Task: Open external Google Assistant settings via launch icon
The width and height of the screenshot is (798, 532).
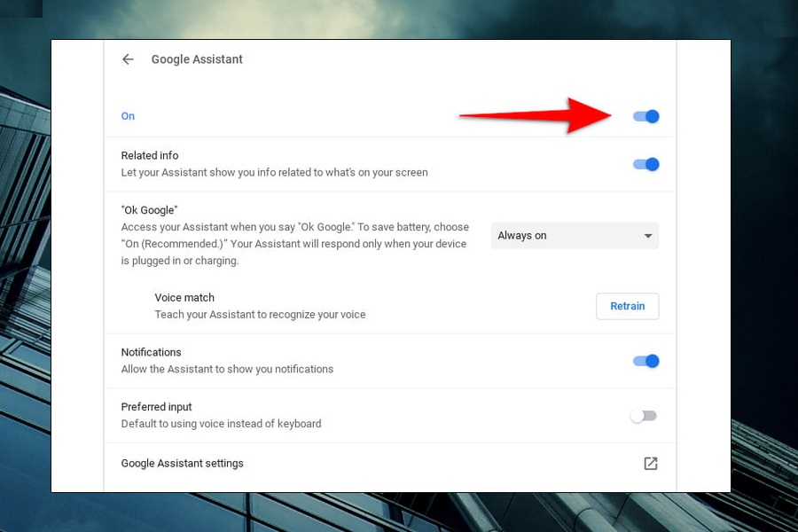Action: [x=651, y=463]
